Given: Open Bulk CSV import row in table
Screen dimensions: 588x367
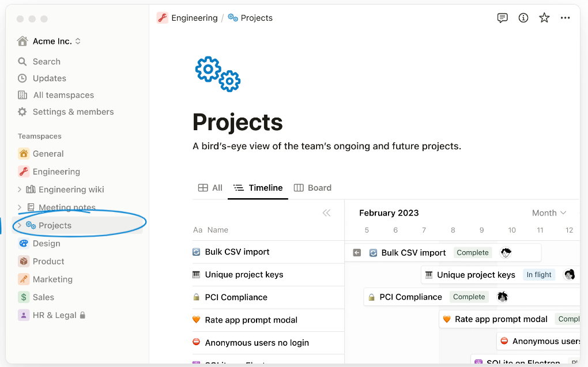Looking at the screenshot, I should tap(268, 252).
